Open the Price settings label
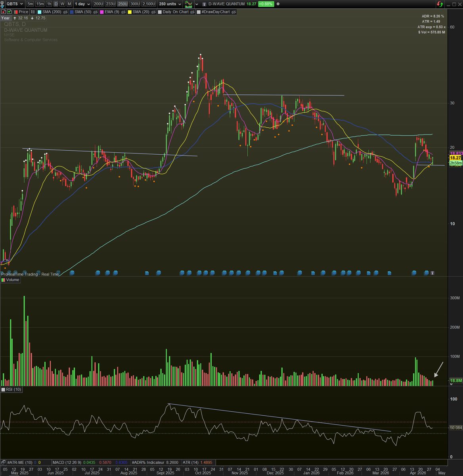 pos(23,12)
